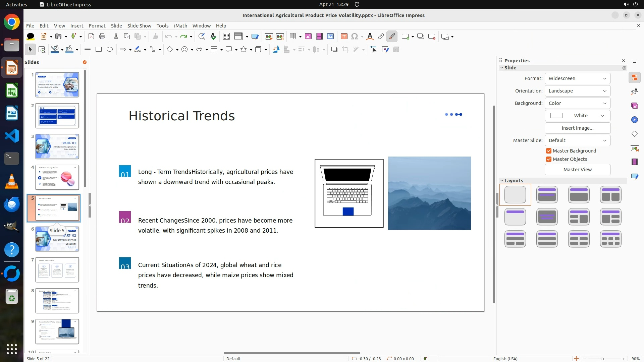Click the Print icon in toolbar
644x362 pixels.
102,37
